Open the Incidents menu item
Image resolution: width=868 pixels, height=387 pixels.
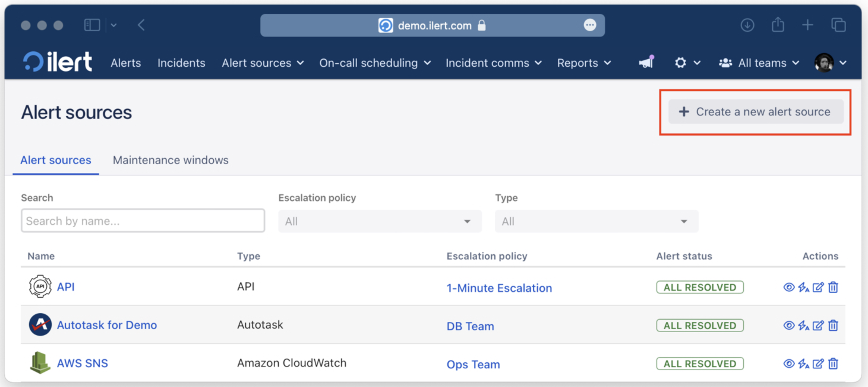tap(181, 63)
